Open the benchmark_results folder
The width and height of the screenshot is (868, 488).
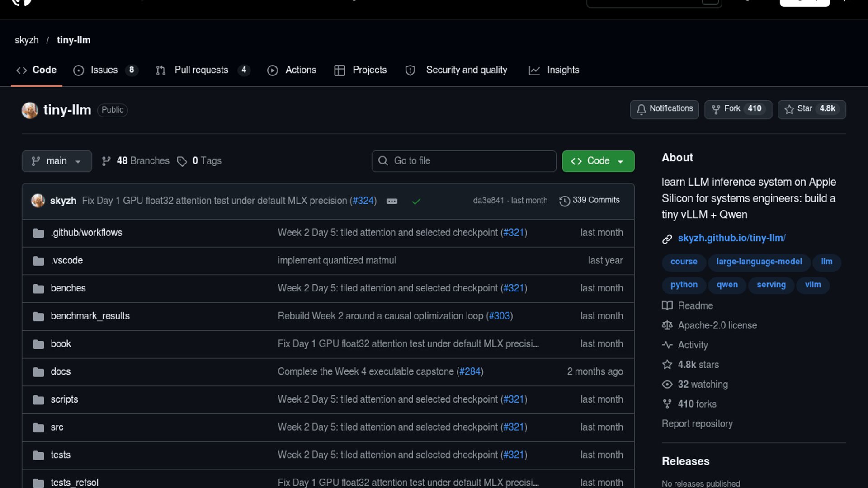tap(90, 316)
